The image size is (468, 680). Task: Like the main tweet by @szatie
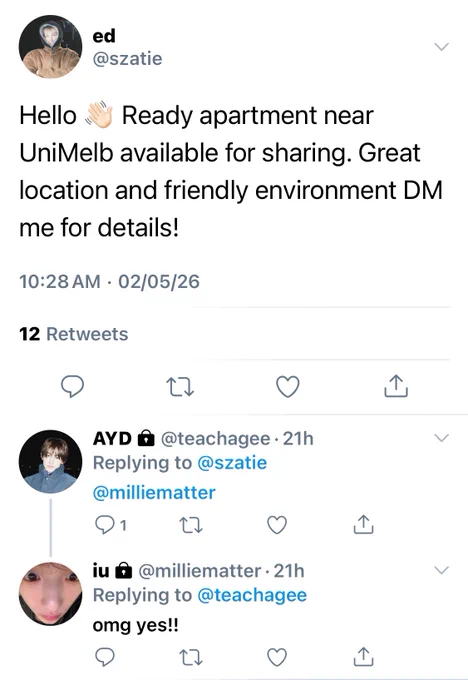pyautogui.click(x=288, y=386)
